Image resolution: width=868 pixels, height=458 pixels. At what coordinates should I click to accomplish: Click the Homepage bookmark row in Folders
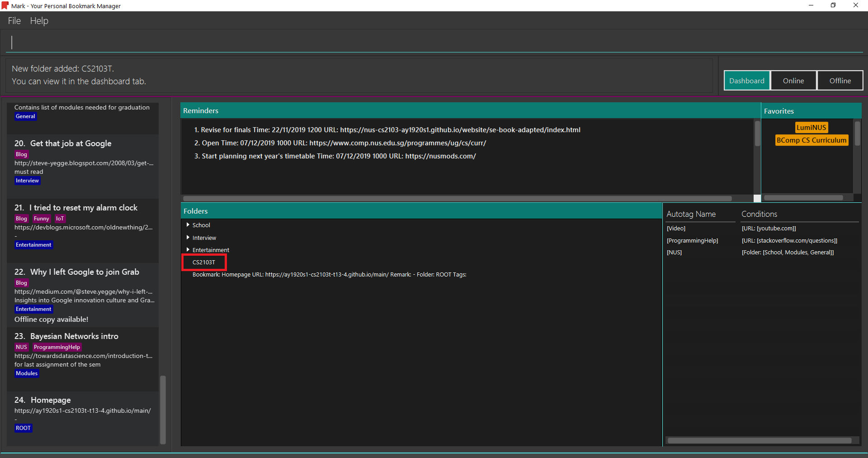pos(330,274)
